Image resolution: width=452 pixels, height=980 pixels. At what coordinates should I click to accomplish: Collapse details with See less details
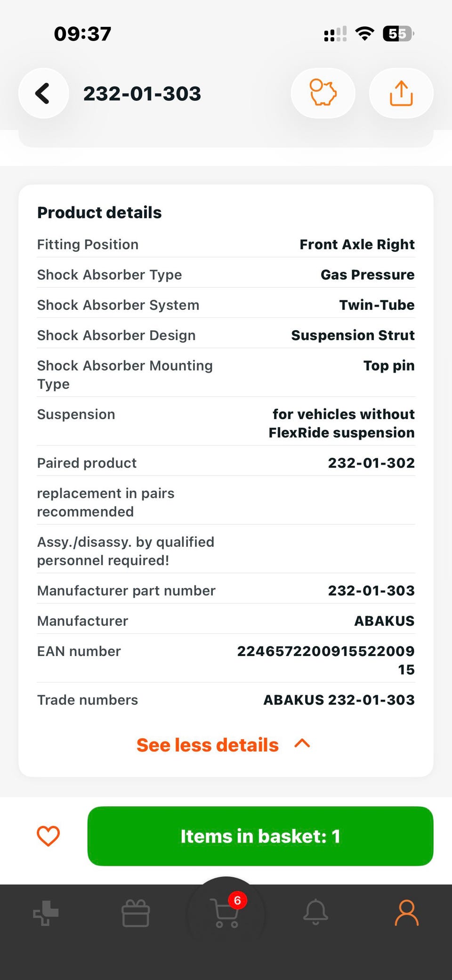tap(208, 745)
